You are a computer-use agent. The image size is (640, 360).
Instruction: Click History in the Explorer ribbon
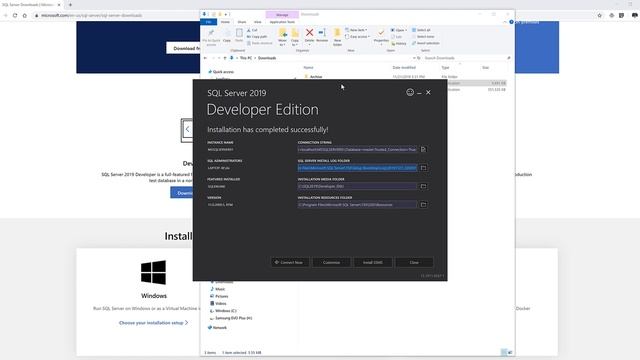(399, 43)
